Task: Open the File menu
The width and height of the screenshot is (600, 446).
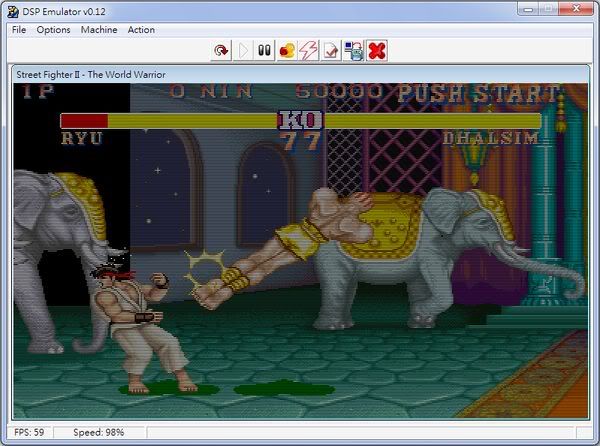Action: pyautogui.click(x=19, y=30)
